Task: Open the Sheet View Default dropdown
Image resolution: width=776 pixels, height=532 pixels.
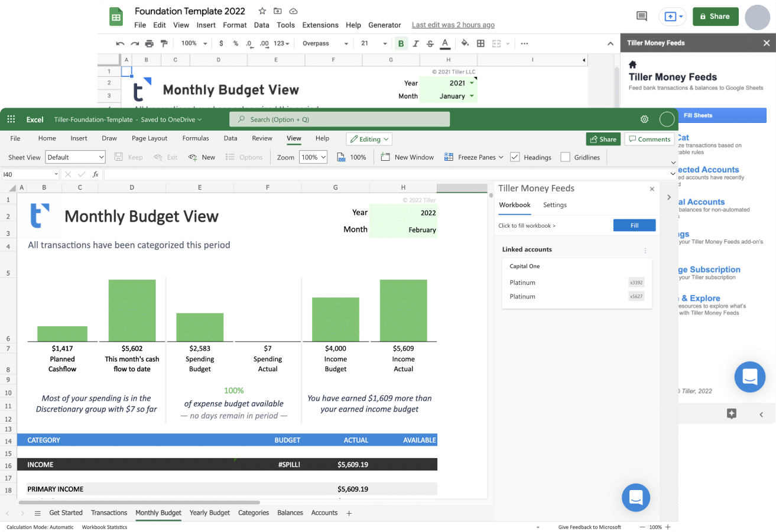Action: pos(76,157)
